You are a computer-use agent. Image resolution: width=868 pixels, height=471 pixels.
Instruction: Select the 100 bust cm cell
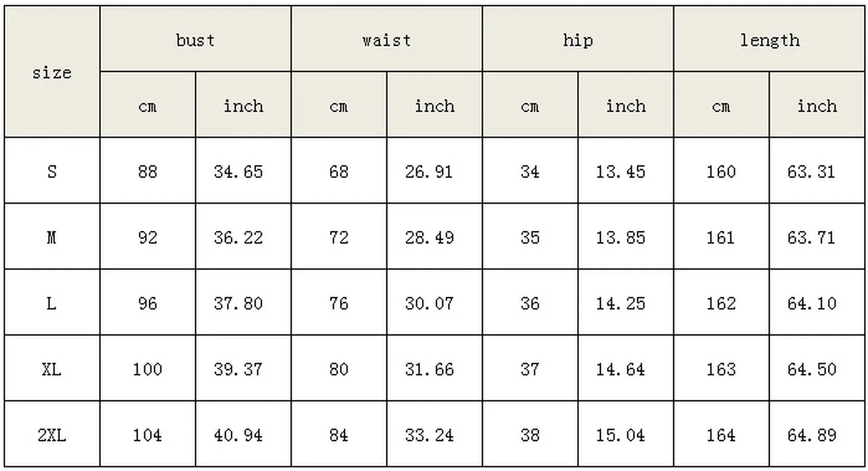tap(148, 370)
